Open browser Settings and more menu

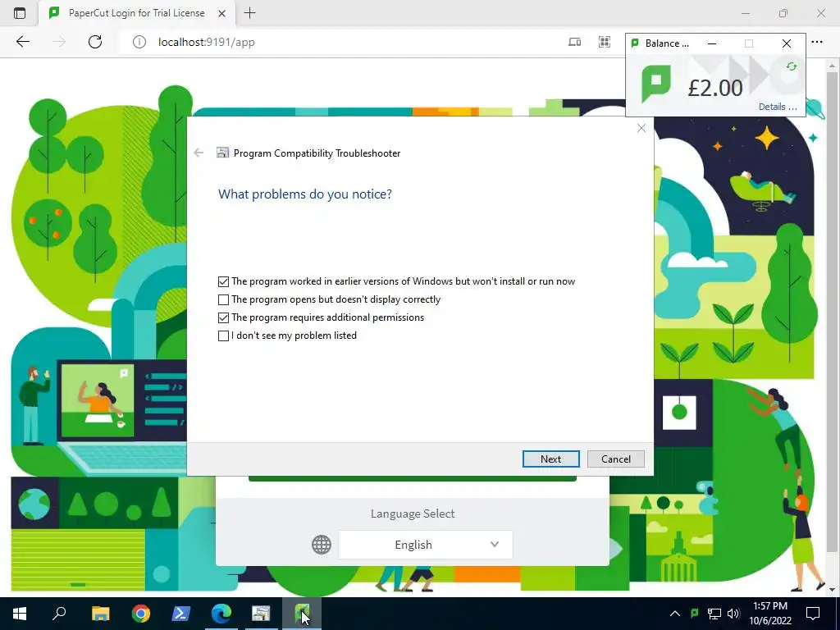(x=817, y=42)
